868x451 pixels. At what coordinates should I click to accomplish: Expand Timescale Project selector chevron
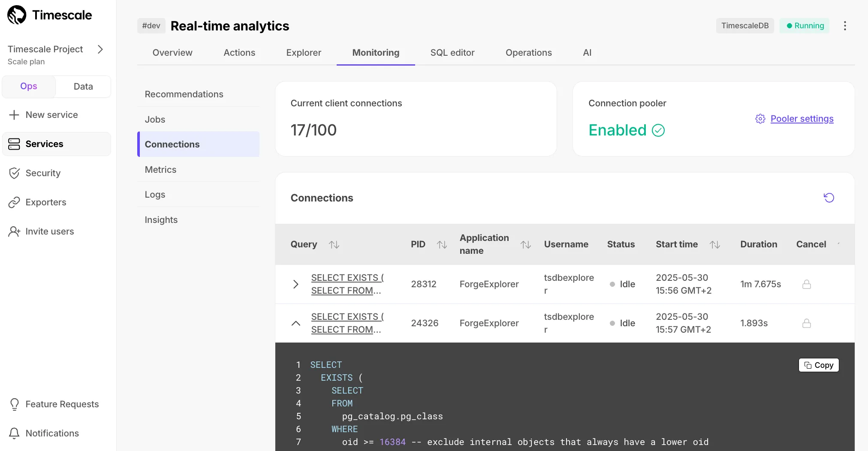pyautogui.click(x=100, y=49)
